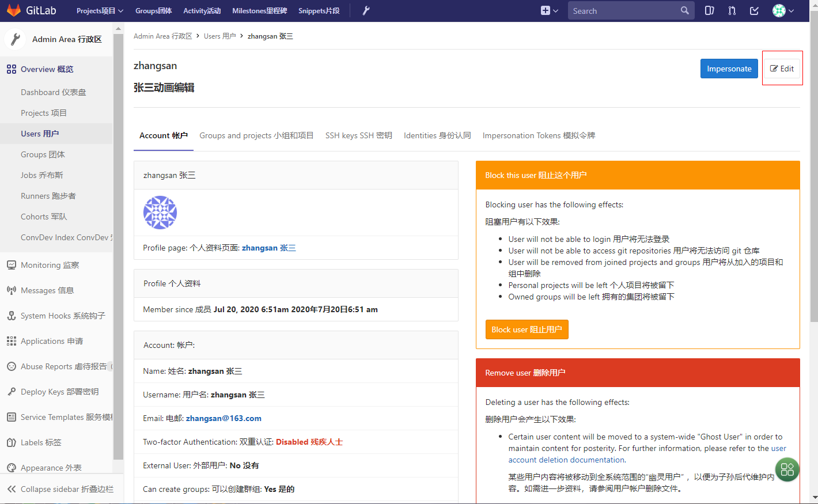Click the Impersonate button
Viewport: 818px width, 504px height.
pos(729,69)
